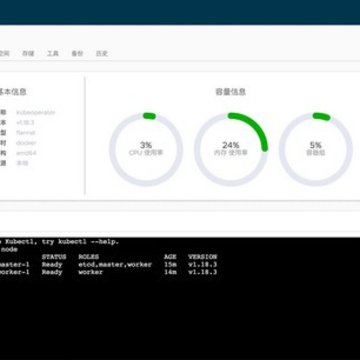This screenshot has width=360, height=360.
Task: Click the STATUS column header in terminal
Action: click(54, 257)
